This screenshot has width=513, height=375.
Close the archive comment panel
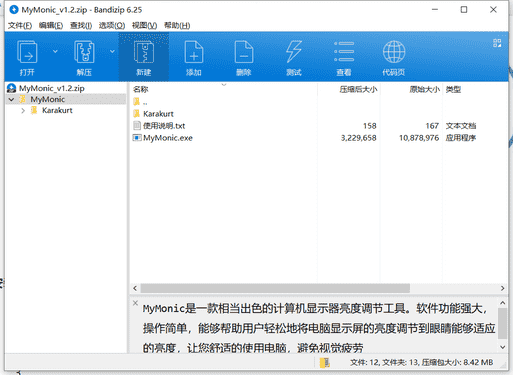(x=135, y=303)
